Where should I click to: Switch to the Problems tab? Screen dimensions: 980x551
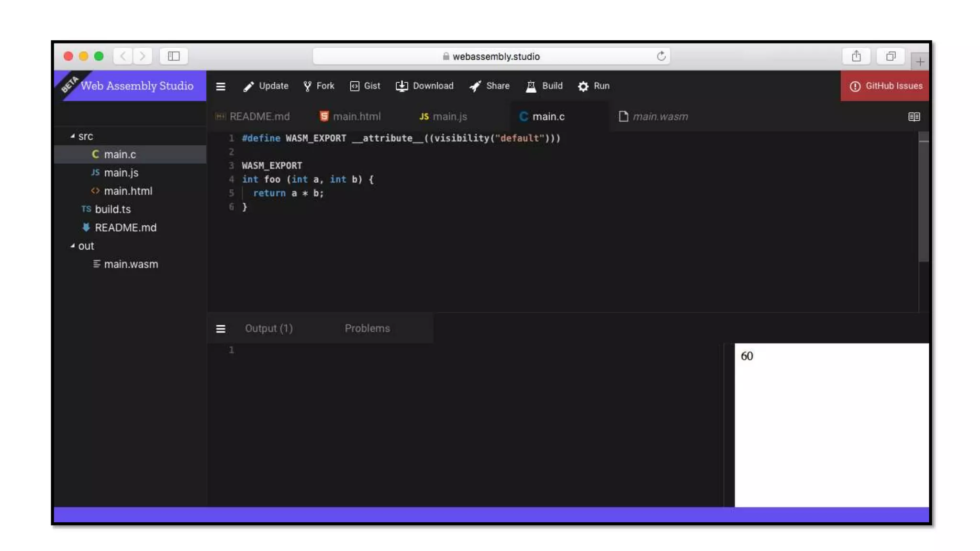(x=367, y=329)
